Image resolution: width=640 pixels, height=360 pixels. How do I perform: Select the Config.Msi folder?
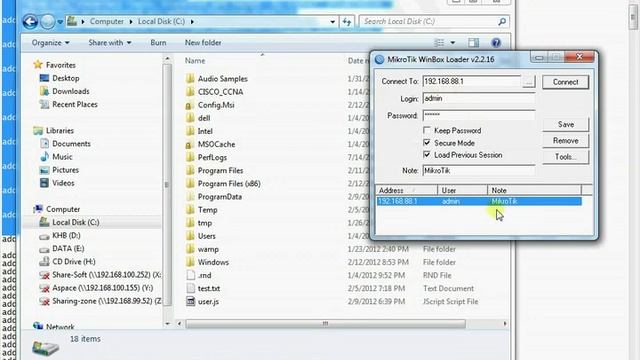tap(216, 105)
